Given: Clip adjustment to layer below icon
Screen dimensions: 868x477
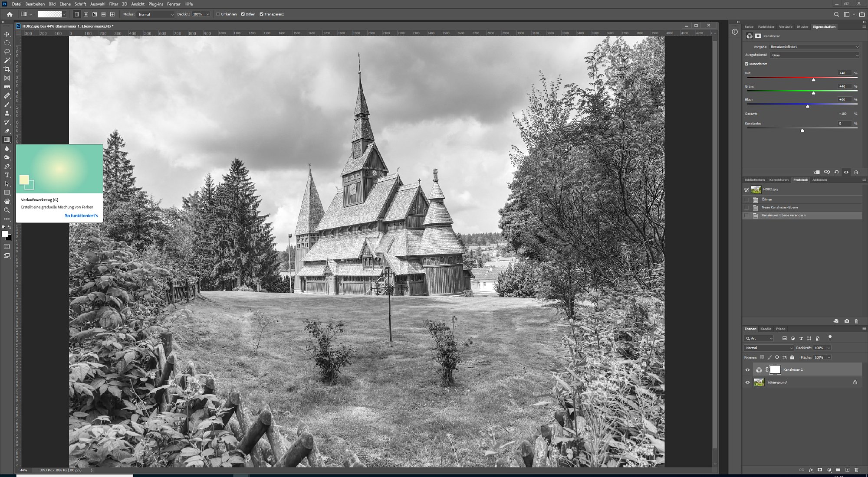Looking at the screenshot, I should (817, 172).
